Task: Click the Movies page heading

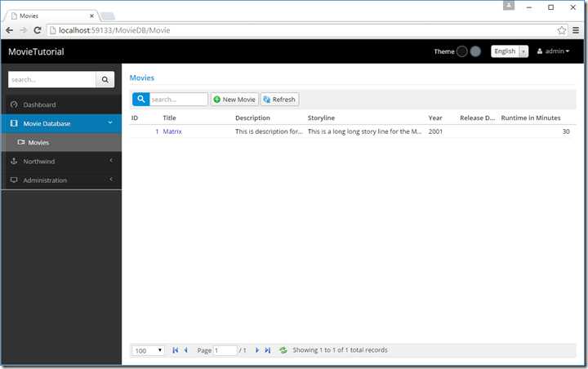Action: point(142,78)
